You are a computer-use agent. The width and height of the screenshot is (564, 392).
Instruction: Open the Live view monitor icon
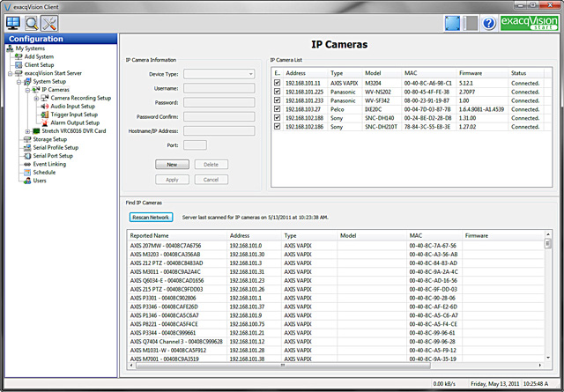pos(14,22)
